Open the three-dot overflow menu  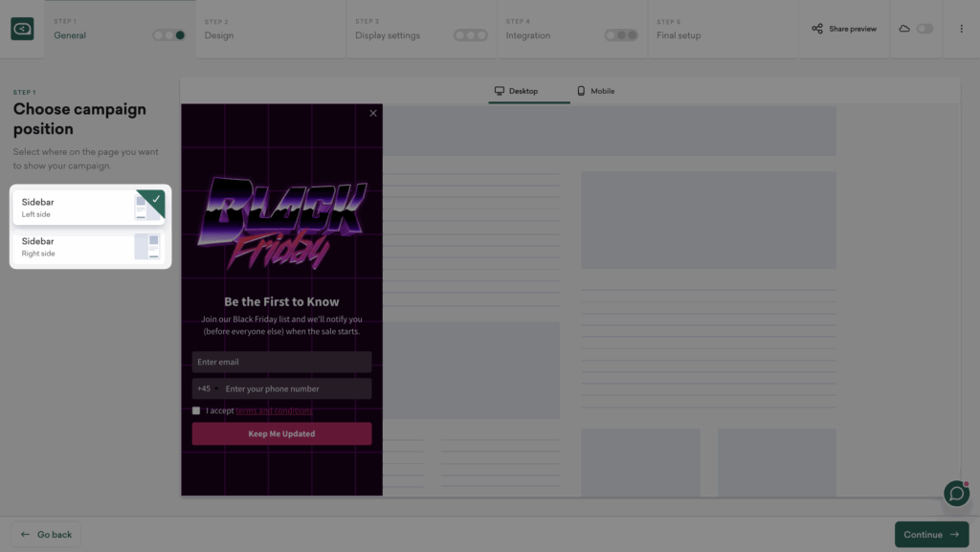[x=962, y=29]
